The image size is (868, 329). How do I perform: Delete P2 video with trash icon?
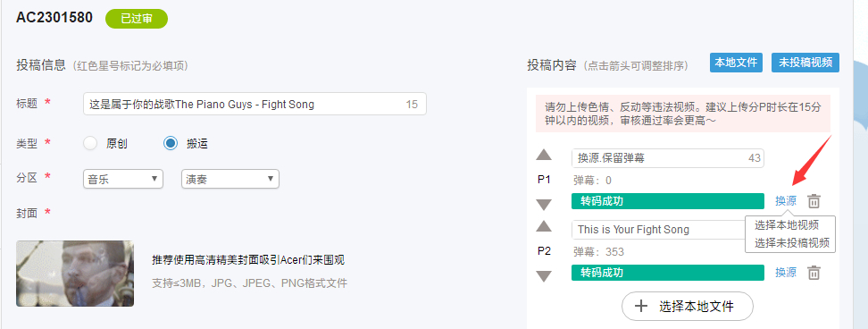tap(814, 273)
